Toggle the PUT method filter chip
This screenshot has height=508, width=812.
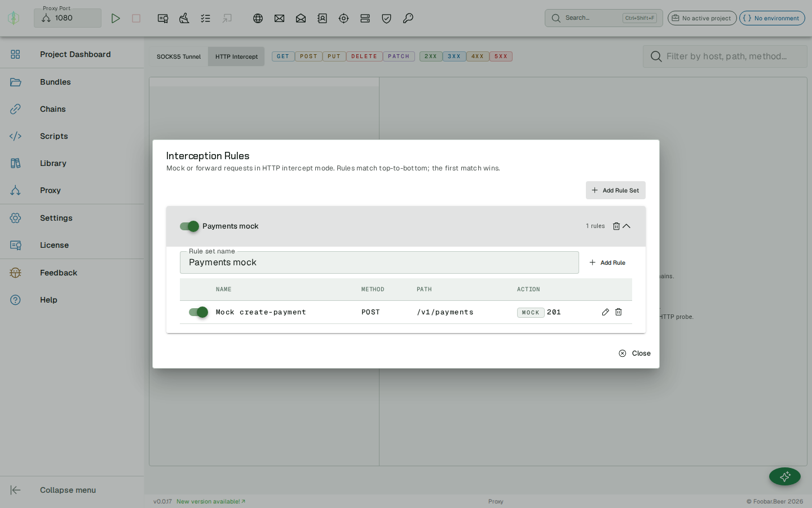(x=334, y=56)
